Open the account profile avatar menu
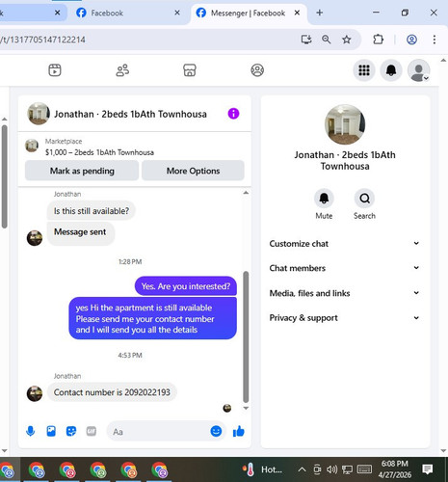This screenshot has width=448, height=482. pyautogui.click(x=418, y=70)
